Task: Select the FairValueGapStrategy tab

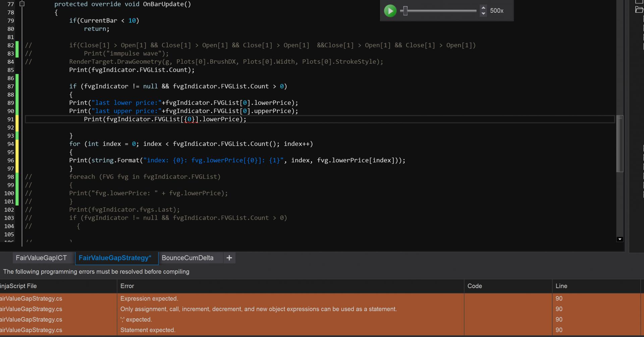Action: (x=115, y=258)
